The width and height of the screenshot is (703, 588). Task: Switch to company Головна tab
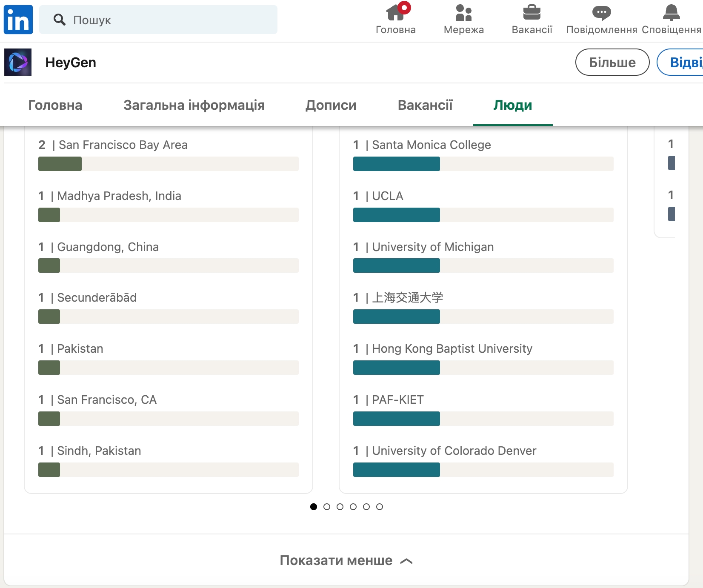point(55,105)
